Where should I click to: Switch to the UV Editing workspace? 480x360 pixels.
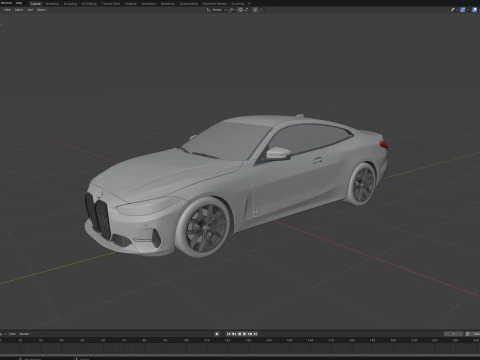click(89, 4)
